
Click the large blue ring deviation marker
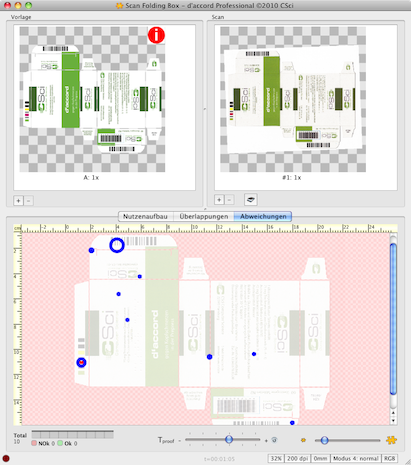click(x=117, y=245)
